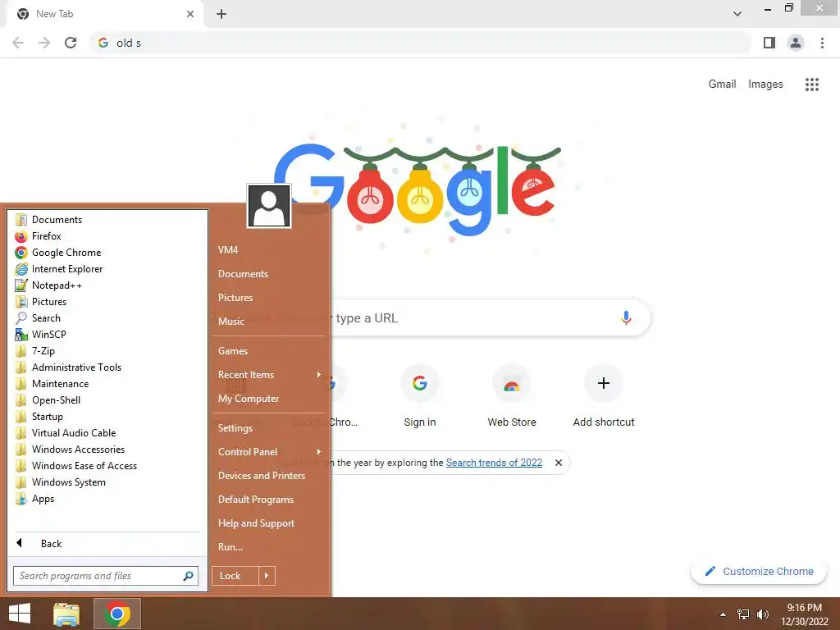Open Internet Explorer in the start menu
840x630 pixels.
(67, 269)
